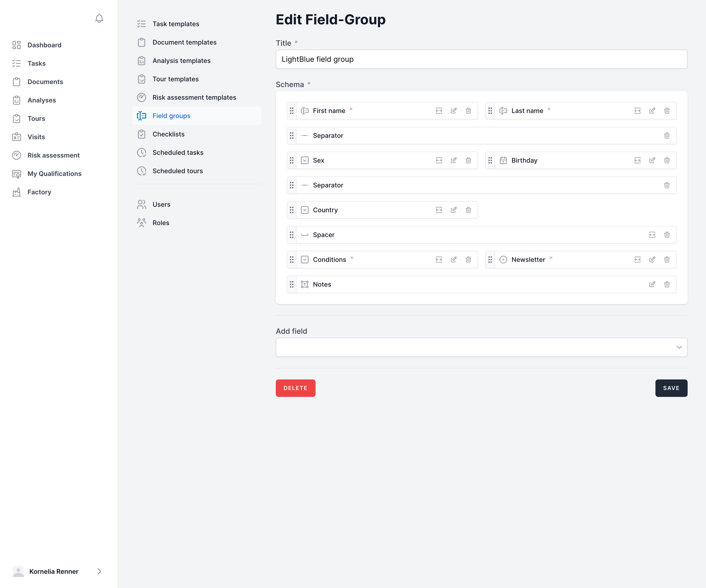Go to Dashboard

44,45
